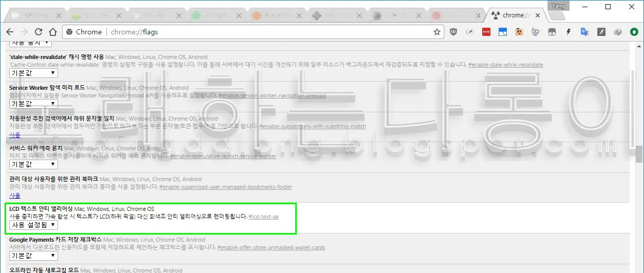
Task: Open the LCD 텍스트 안티 앨리어싱 사용 설정됨 dropdown
Action: click(33, 225)
